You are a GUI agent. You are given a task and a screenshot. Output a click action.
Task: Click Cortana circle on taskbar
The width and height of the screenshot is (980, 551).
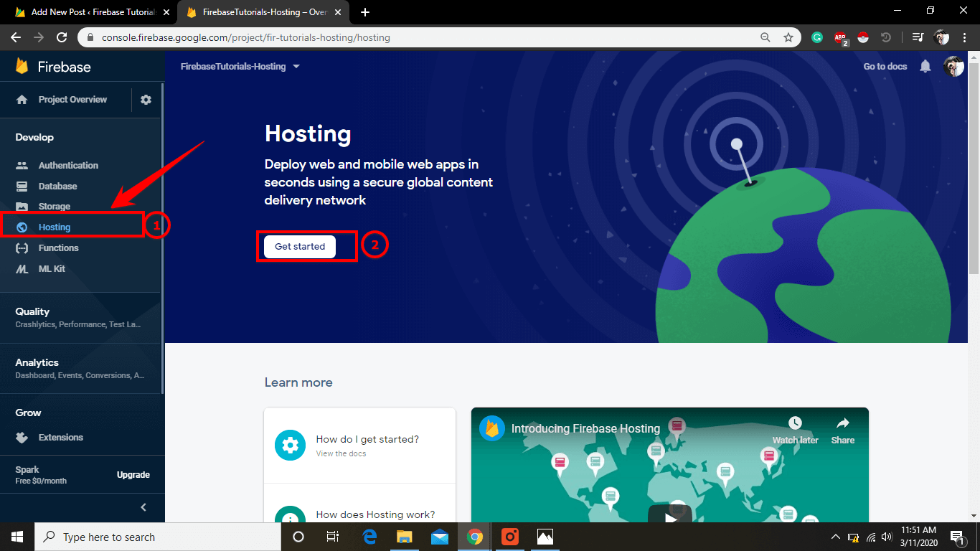[298, 537]
